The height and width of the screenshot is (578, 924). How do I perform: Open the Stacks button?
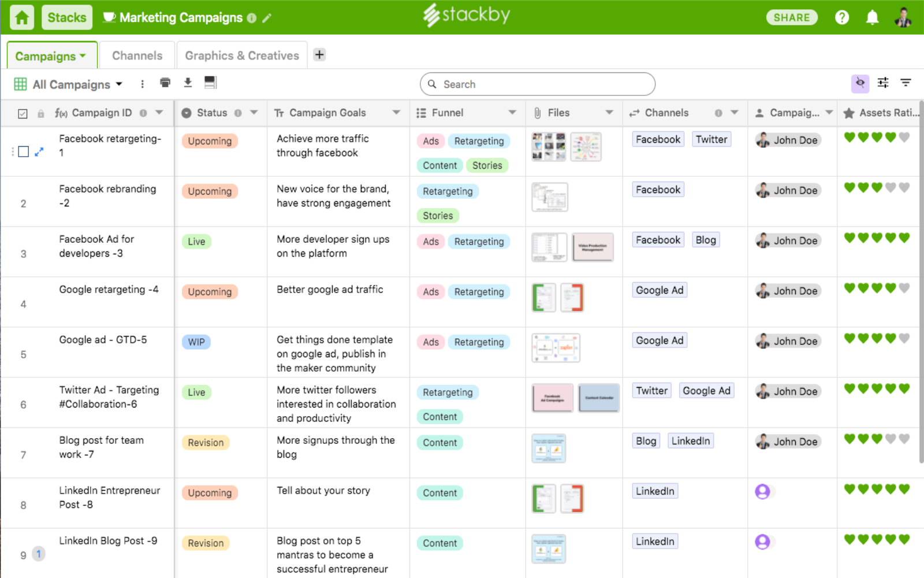click(66, 17)
